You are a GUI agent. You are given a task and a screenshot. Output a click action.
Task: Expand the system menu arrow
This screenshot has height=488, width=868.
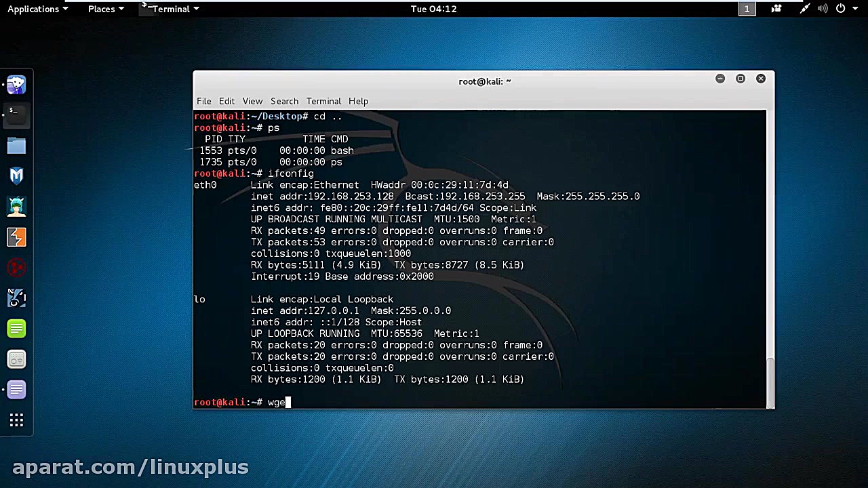click(x=854, y=9)
